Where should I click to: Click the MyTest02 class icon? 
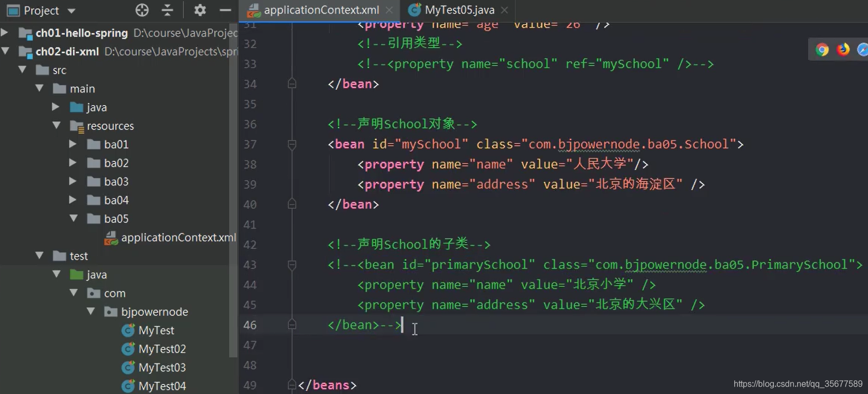tap(128, 349)
